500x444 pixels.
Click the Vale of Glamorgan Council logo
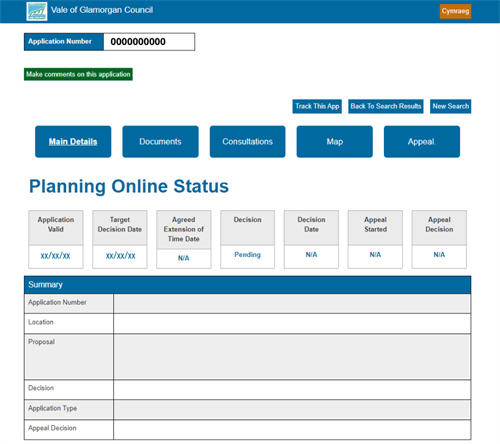tap(37, 11)
